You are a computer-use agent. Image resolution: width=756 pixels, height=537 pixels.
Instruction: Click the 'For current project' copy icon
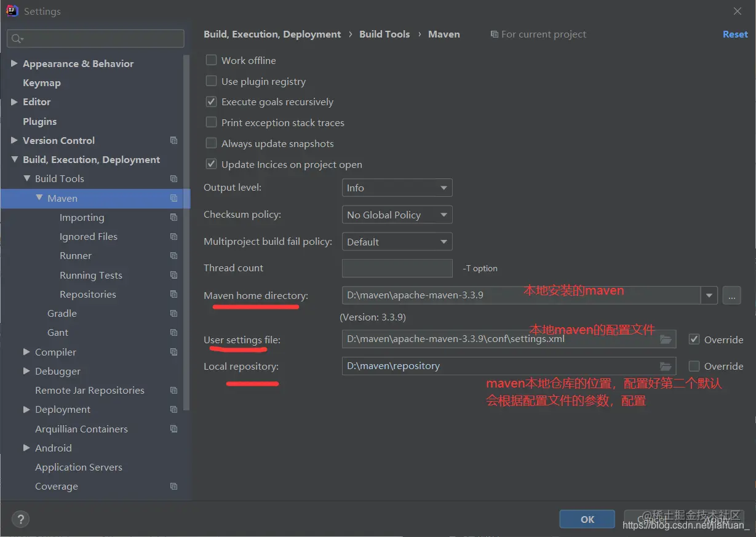click(x=494, y=34)
